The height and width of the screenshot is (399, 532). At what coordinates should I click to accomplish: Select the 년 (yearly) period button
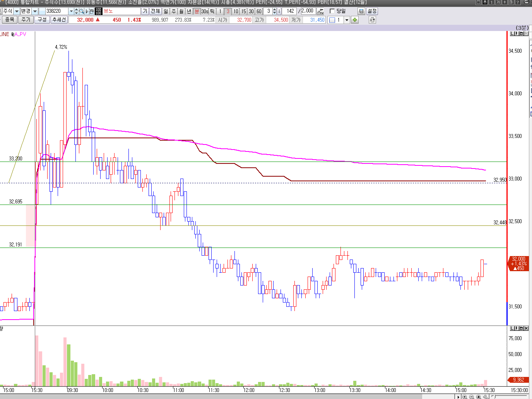(x=189, y=11)
